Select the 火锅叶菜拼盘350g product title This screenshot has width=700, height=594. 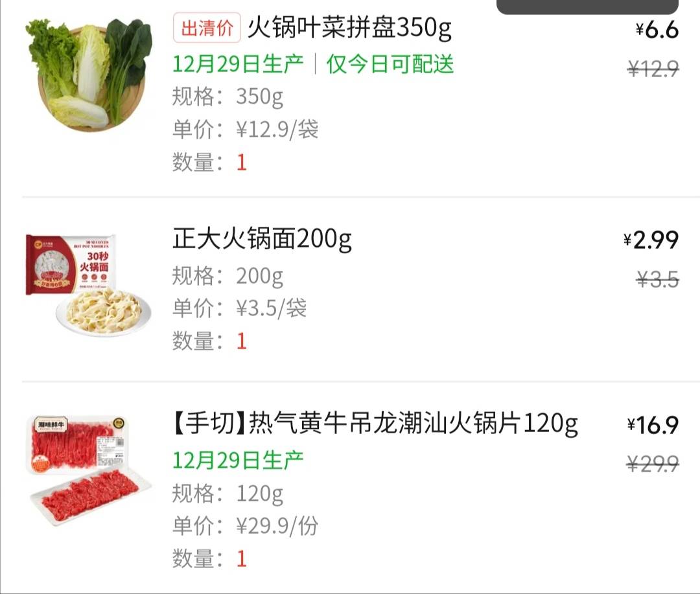(x=349, y=28)
